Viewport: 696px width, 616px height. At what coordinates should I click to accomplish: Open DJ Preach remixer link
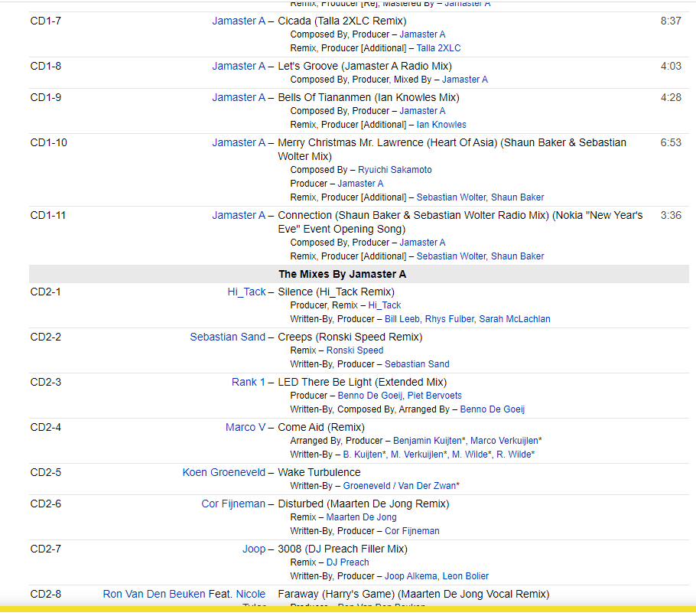[x=347, y=562]
